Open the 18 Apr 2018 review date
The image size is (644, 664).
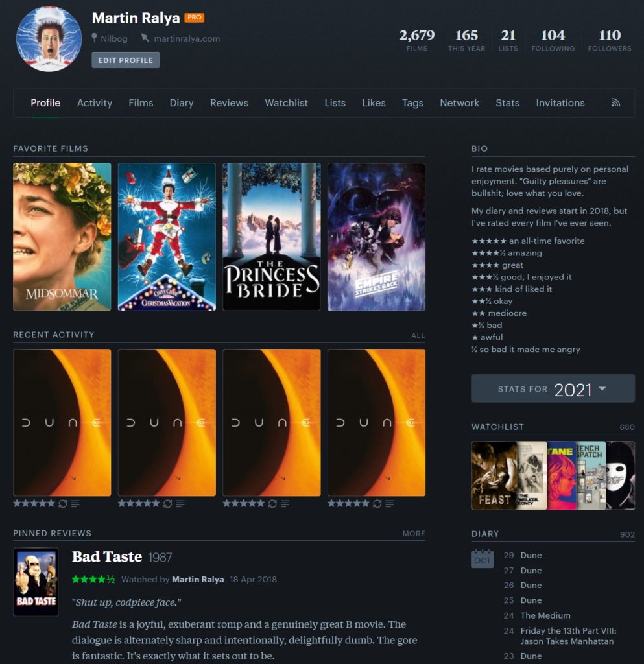pyautogui.click(x=253, y=579)
